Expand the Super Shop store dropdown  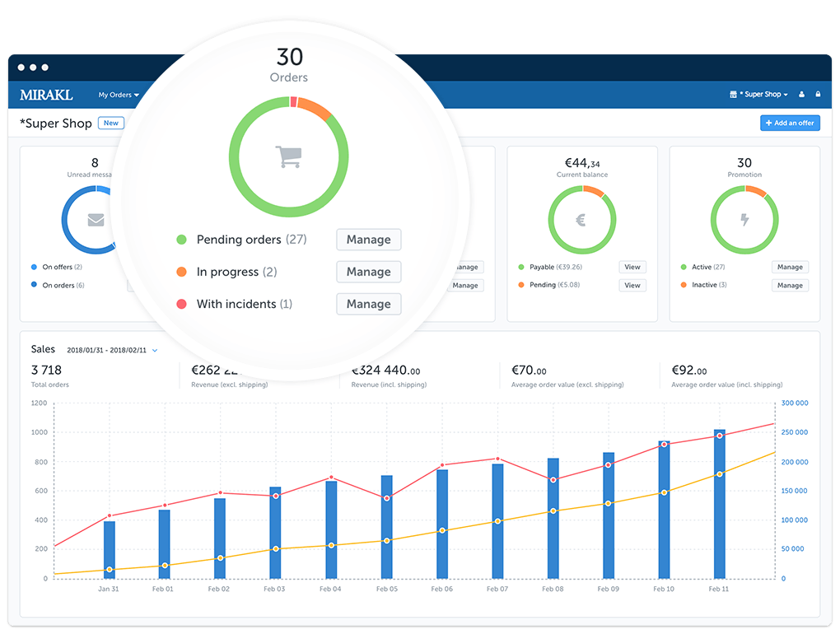[x=758, y=95]
